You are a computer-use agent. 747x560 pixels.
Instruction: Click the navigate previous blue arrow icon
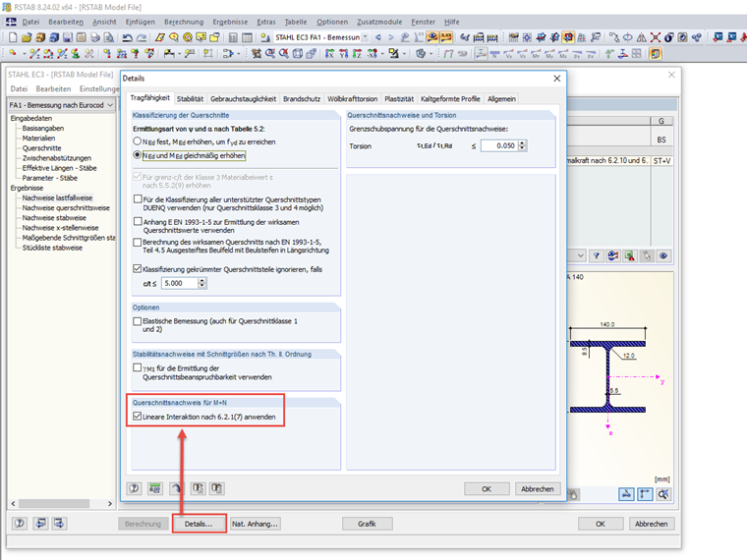coord(377,37)
